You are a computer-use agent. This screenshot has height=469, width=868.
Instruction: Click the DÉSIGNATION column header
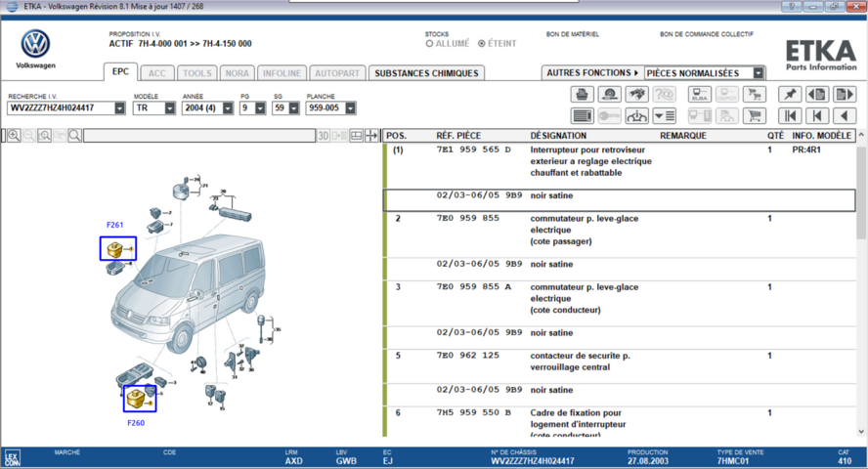click(558, 136)
